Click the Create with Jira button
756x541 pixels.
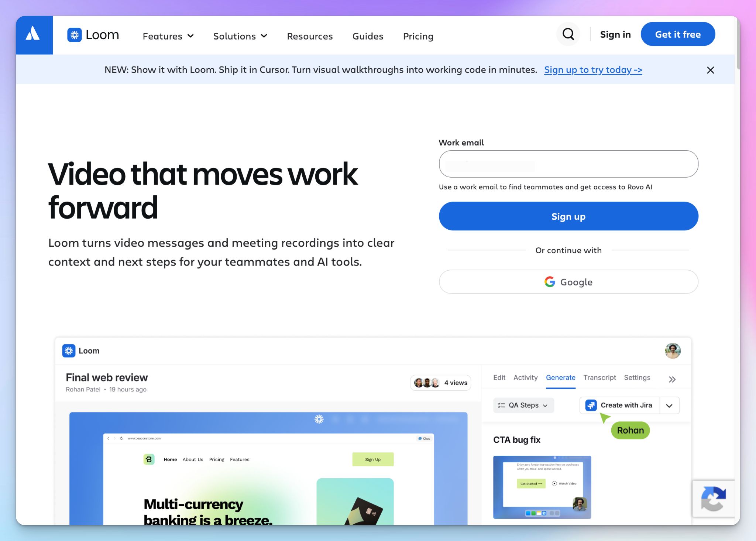pos(620,405)
